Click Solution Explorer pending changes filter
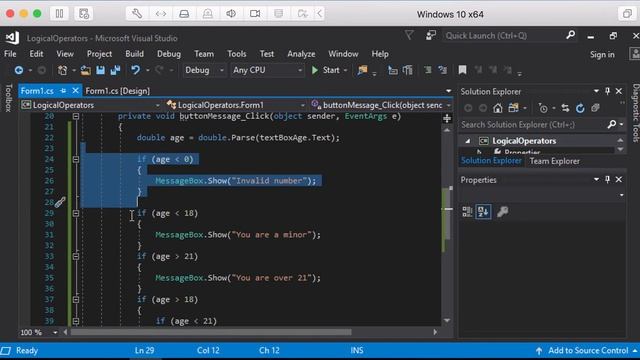The image size is (640, 360). [x=543, y=108]
